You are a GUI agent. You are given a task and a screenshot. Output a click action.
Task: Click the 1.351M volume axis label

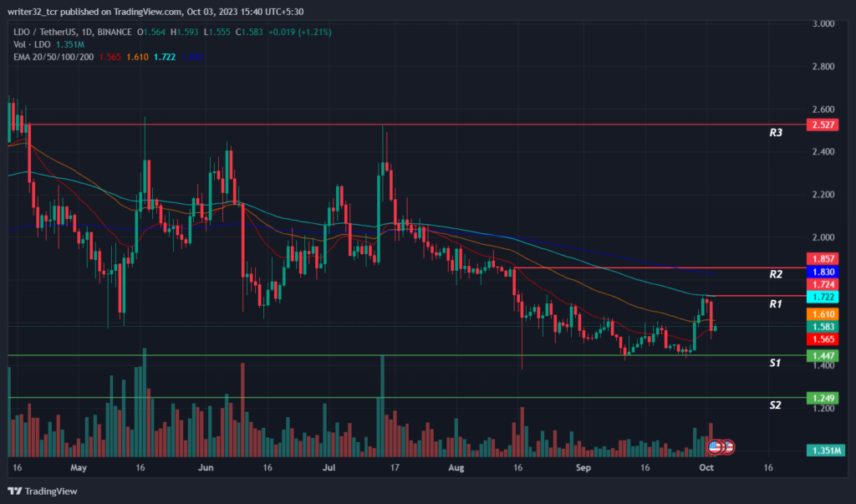click(x=825, y=451)
